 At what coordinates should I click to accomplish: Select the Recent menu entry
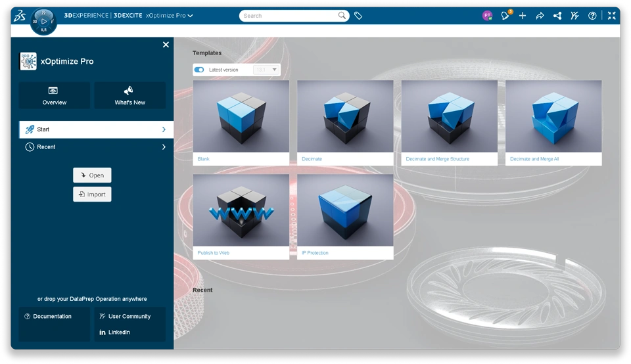pos(96,147)
